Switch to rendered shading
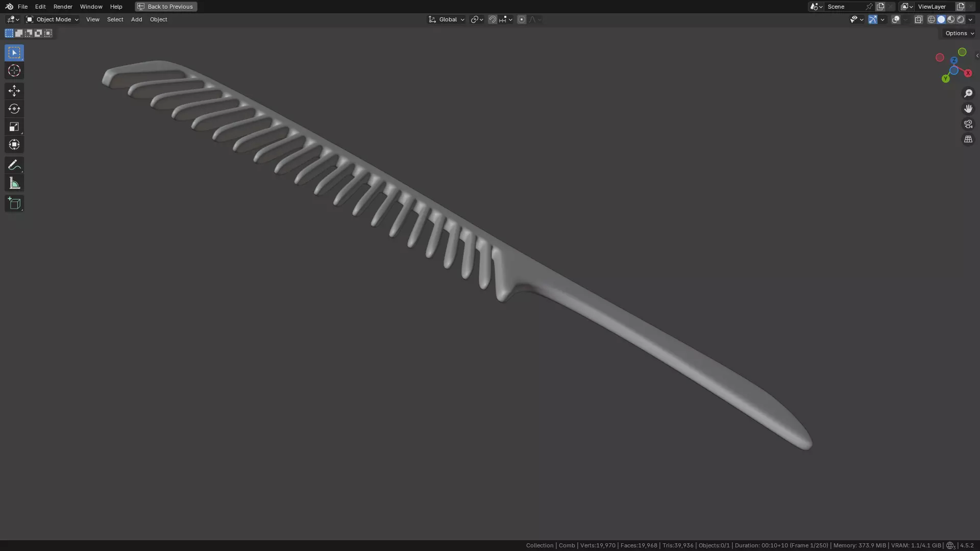The image size is (980, 551). (961, 19)
